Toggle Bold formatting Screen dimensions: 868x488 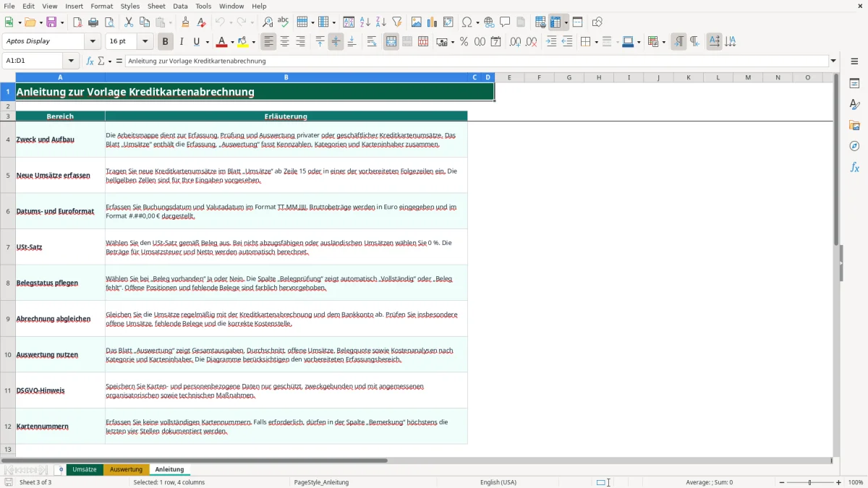(166, 42)
